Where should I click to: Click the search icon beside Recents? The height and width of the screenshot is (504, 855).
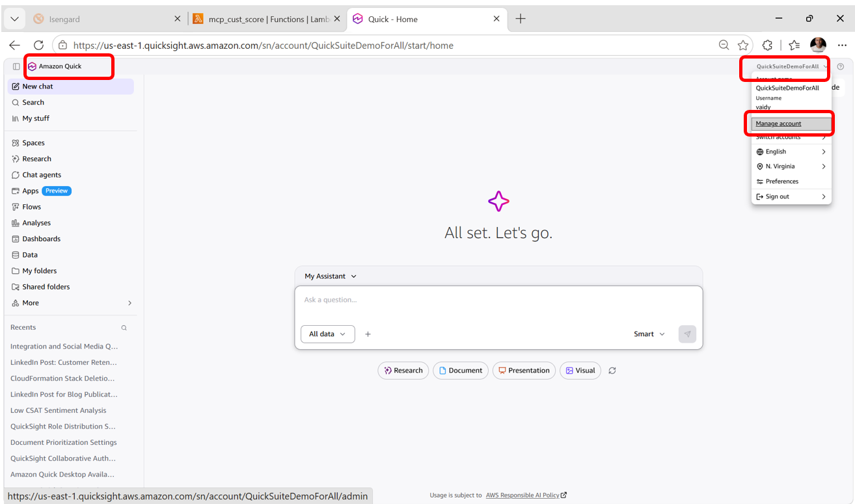tap(124, 328)
